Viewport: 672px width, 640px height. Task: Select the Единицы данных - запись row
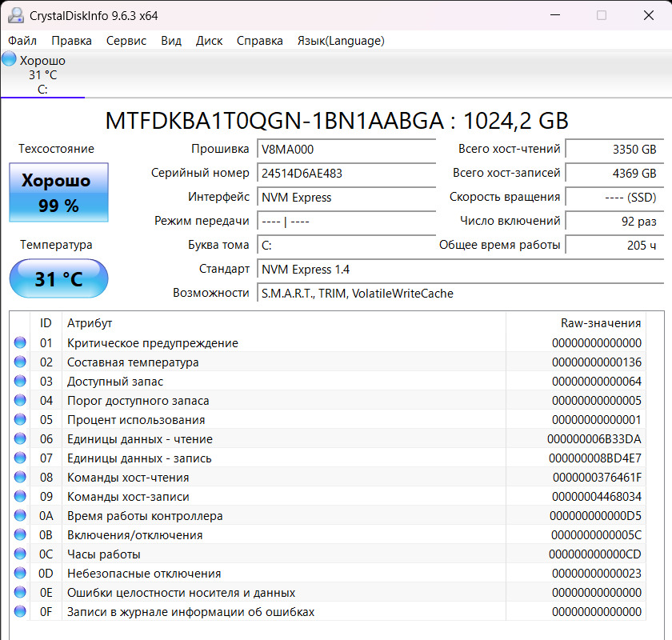328,458
